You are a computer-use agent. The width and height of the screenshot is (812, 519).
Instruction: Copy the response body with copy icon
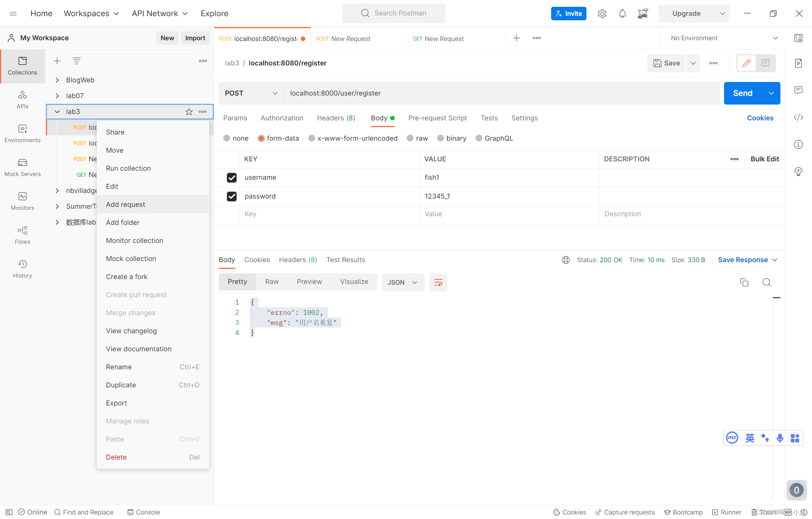[744, 282]
